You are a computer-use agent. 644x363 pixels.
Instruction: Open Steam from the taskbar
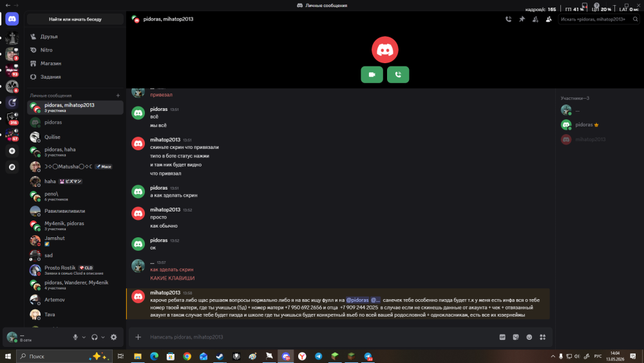click(x=220, y=357)
